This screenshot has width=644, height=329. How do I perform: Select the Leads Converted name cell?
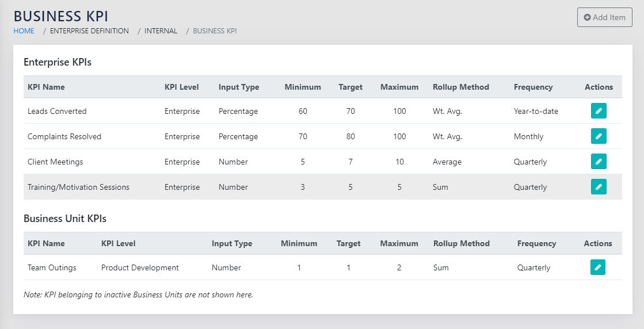57,112
